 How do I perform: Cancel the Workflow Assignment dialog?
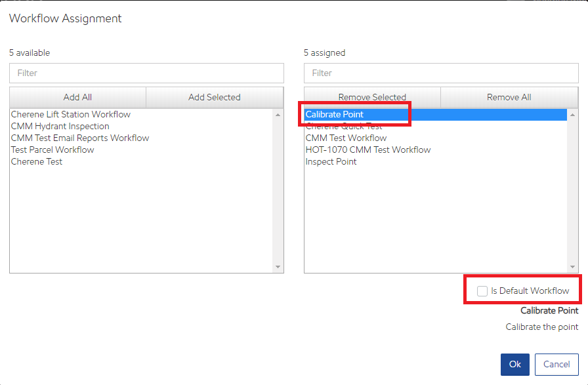[x=556, y=364]
